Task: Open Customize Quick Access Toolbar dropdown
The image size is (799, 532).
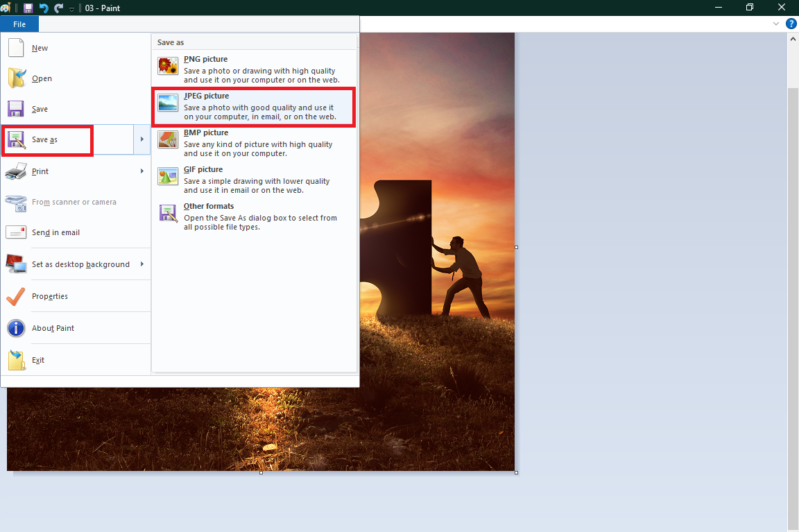Action: pos(72,8)
